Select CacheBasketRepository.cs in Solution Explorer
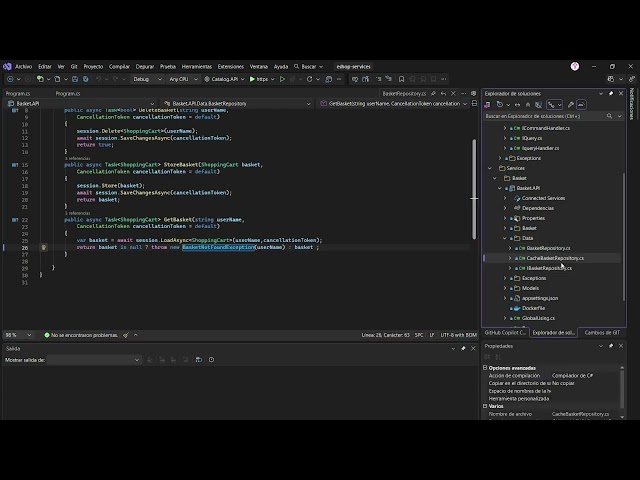Viewport: 640px width, 480px height. pyautogui.click(x=555, y=258)
